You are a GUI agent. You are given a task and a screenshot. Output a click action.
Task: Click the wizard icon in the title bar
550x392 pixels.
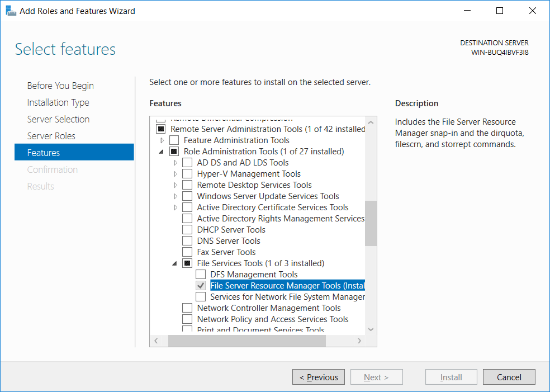click(x=11, y=11)
